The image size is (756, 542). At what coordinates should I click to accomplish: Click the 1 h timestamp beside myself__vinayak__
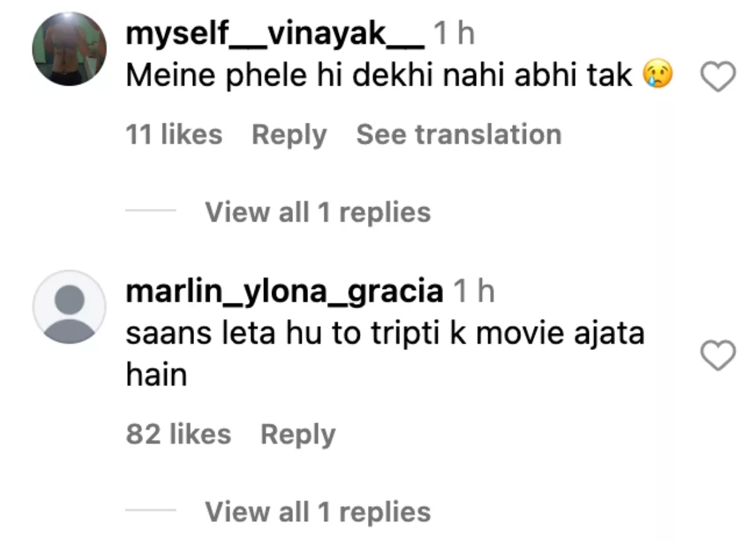pos(454,35)
